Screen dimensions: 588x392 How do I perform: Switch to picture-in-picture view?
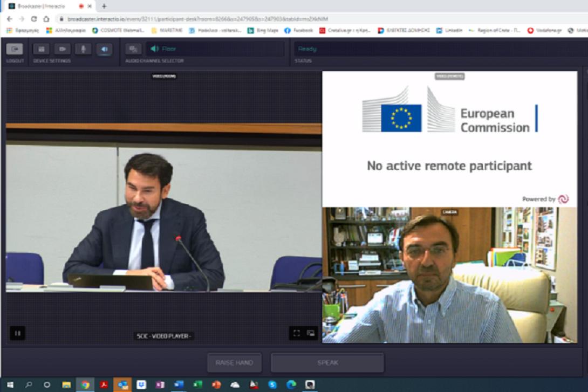311,333
